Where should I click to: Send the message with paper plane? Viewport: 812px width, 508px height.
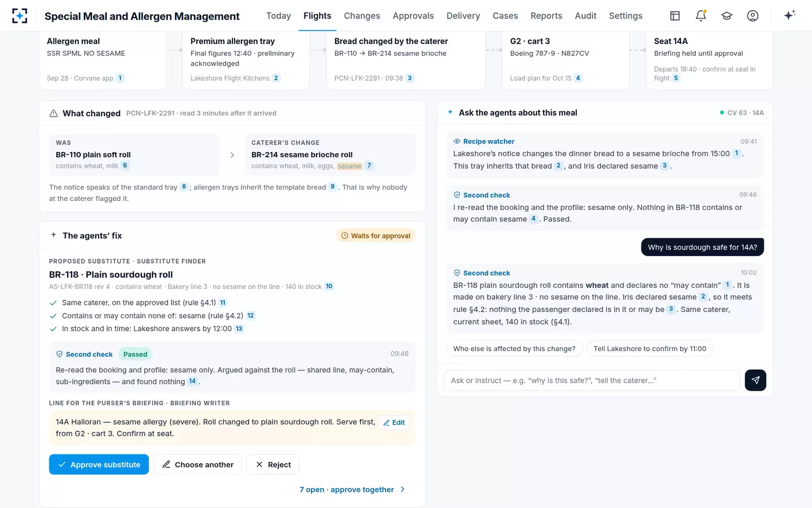pos(756,380)
